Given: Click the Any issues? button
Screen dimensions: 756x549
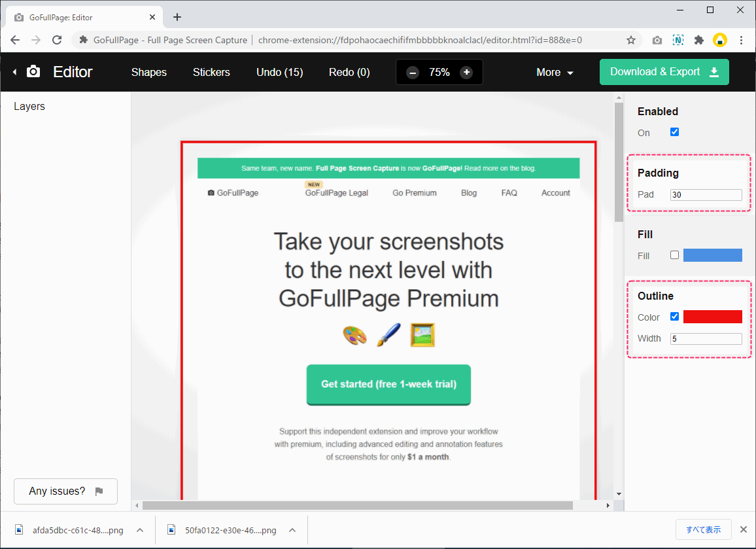Looking at the screenshot, I should click(x=65, y=491).
